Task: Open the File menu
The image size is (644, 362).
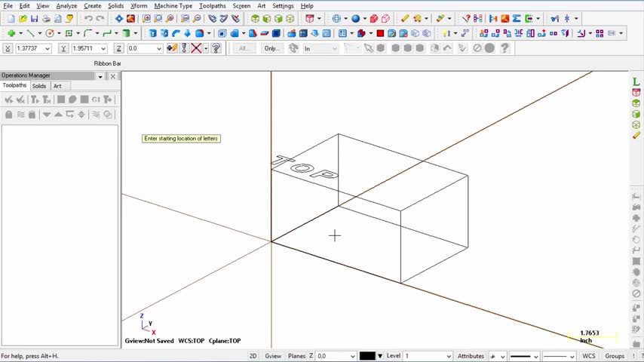Action: (x=8, y=6)
